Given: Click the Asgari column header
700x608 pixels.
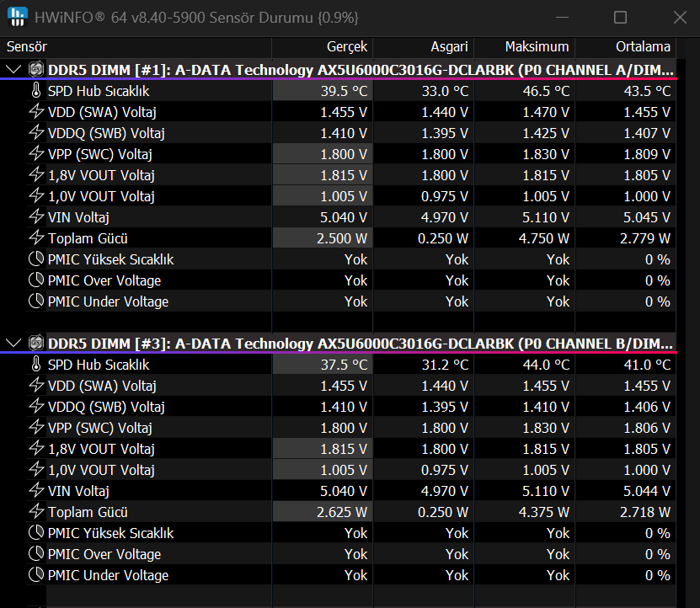Looking at the screenshot, I should [x=423, y=47].
